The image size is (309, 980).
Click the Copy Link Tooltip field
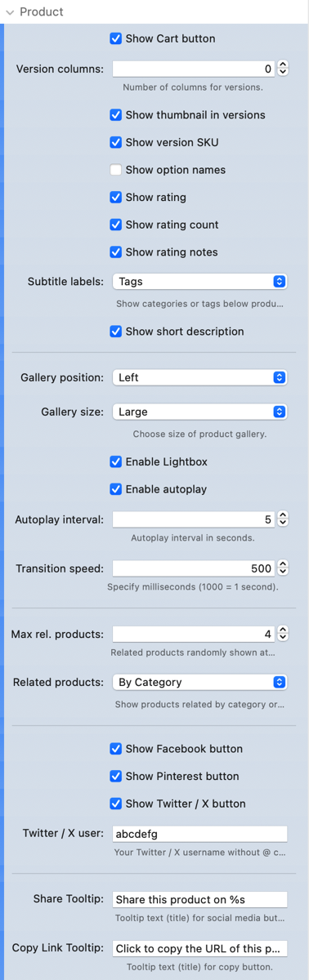(199, 948)
